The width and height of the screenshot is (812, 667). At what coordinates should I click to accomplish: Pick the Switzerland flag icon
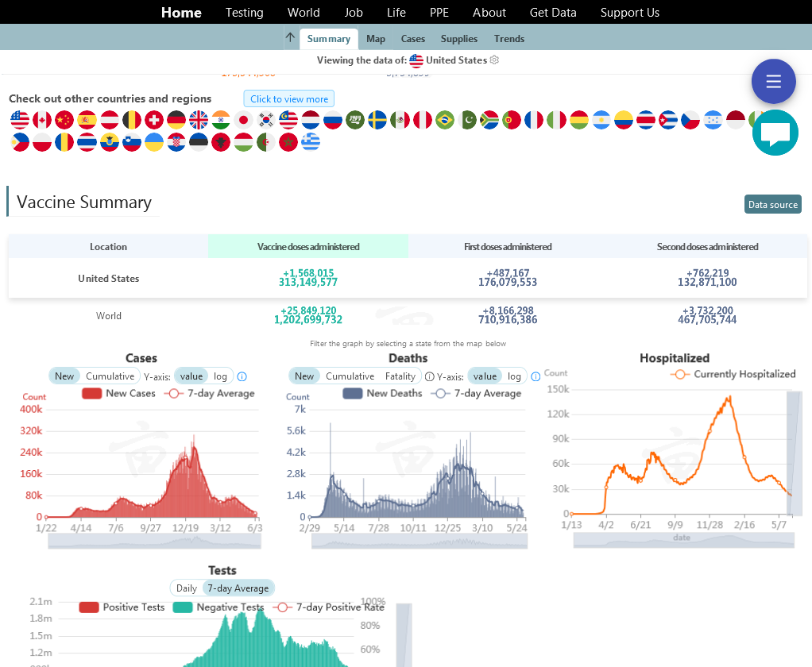(154, 120)
